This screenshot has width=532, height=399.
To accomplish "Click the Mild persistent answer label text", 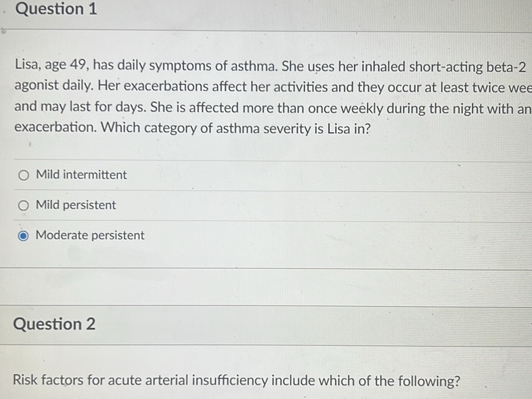I will click(76, 205).
